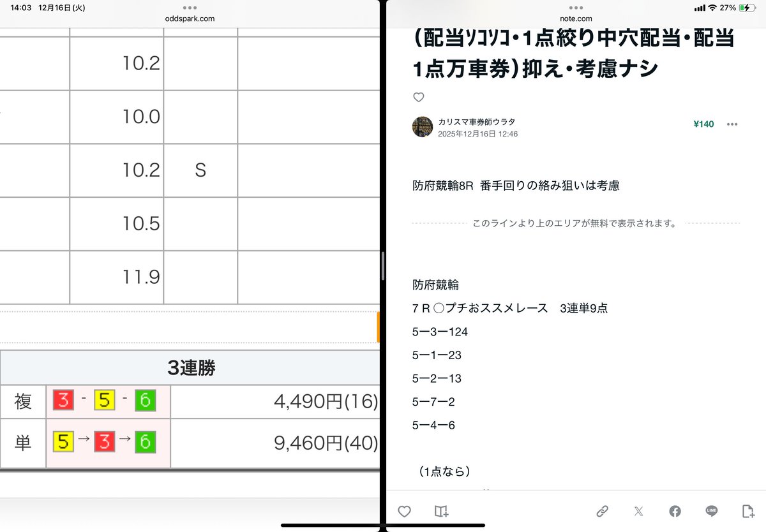Copy the article link via chain icon
The height and width of the screenshot is (532, 766).
603,511
